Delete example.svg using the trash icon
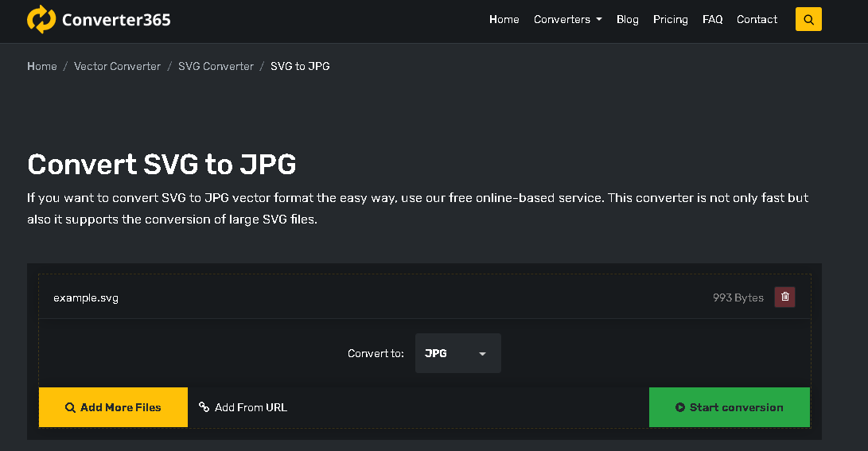Screen dimensions: 868x451 pyautogui.click(x=785, y=297)
